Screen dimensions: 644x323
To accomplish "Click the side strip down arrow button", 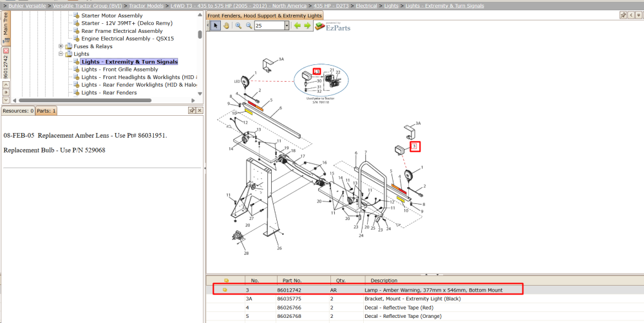I will pos(6,99).
